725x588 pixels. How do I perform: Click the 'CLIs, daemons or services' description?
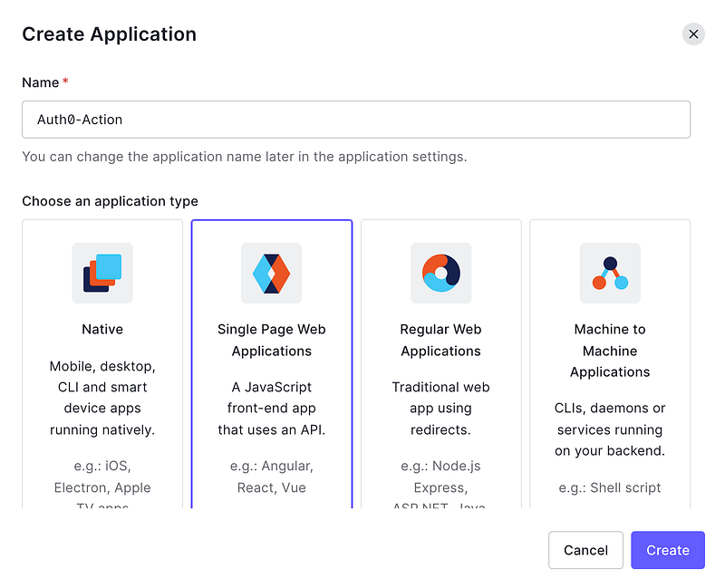610,429
